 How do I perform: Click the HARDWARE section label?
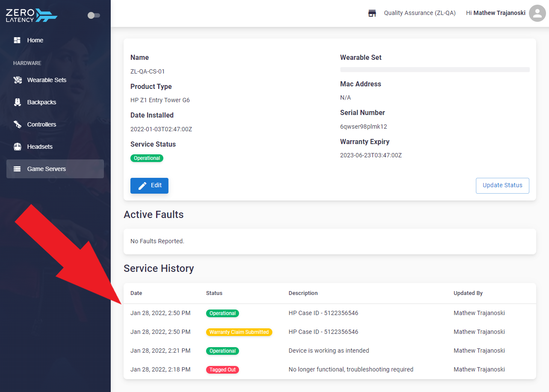pyautogui.click(x=27, y=63)
